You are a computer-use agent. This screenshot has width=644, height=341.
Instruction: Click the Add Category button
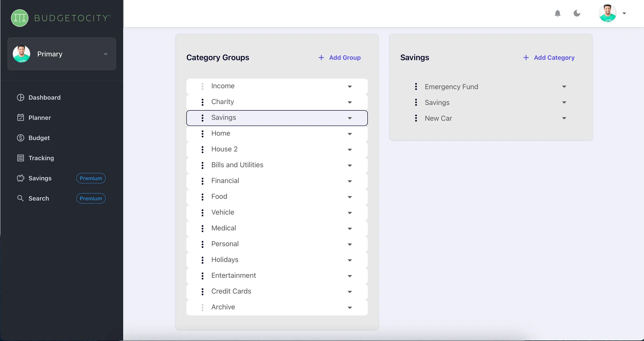coord(549,57)
